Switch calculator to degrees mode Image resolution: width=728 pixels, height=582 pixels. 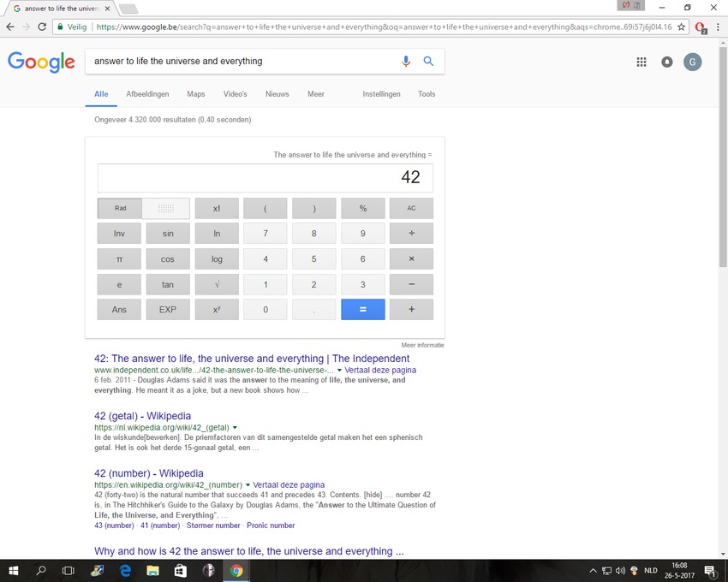click(x=167, y=208)
